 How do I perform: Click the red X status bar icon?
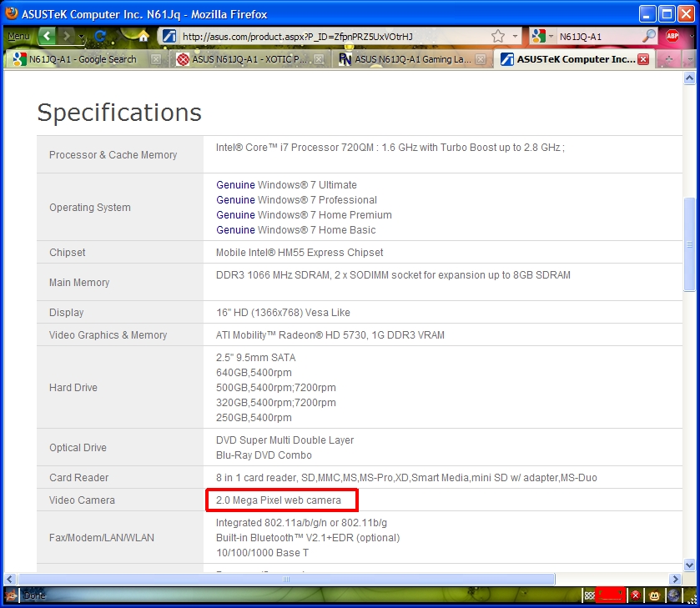pyautogui.click(x=635, y=595)
